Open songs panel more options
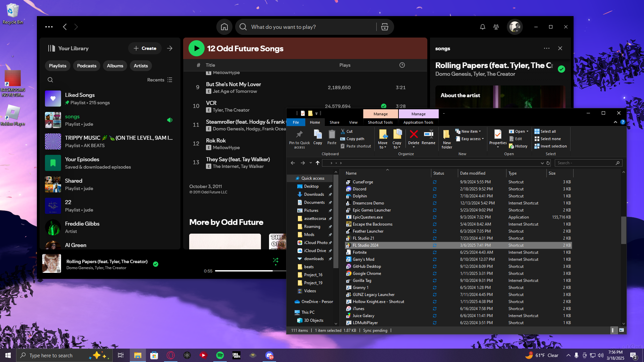644x362 pixels. (x=547, y=48)
